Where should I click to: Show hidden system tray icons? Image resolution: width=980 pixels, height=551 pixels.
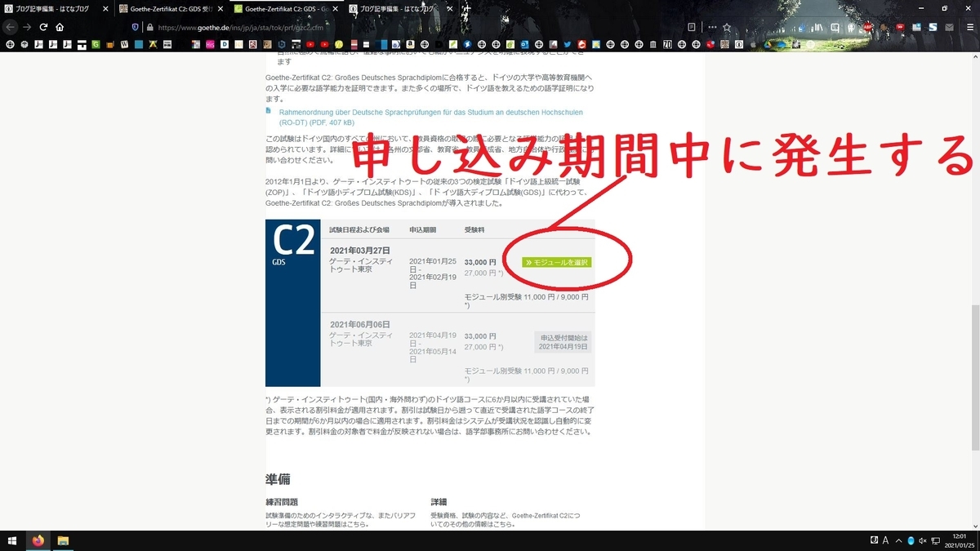coord(899,540)
